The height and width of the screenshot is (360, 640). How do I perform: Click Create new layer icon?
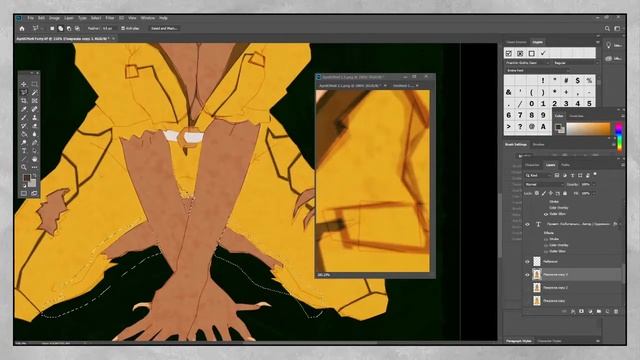pos(607,311)
